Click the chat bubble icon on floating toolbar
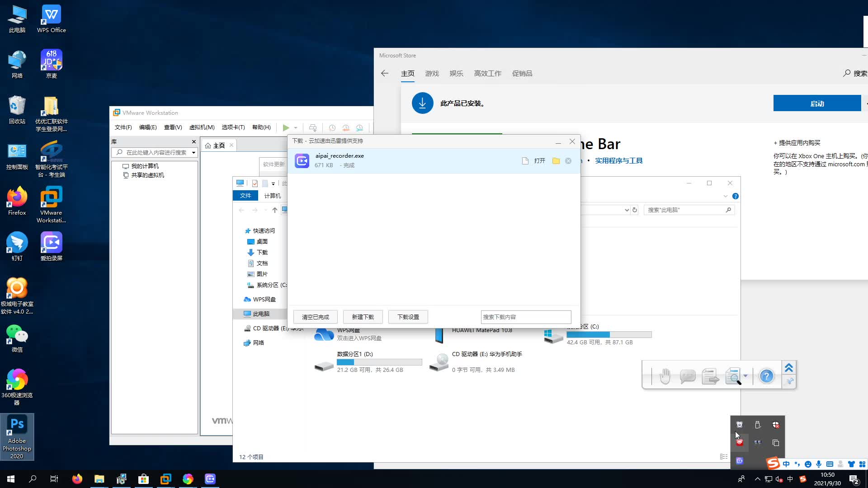This screenshot has height=488, width=868. point(688,376)
